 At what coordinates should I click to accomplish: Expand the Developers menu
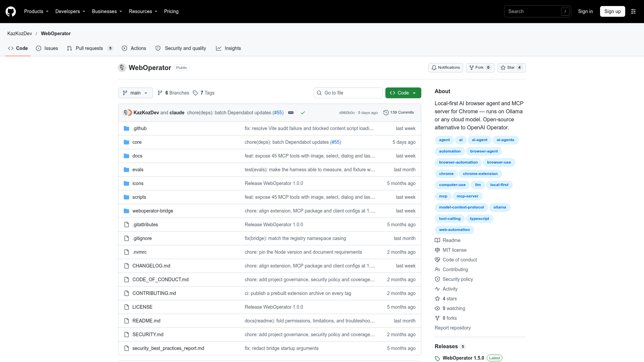click(70, 11)
